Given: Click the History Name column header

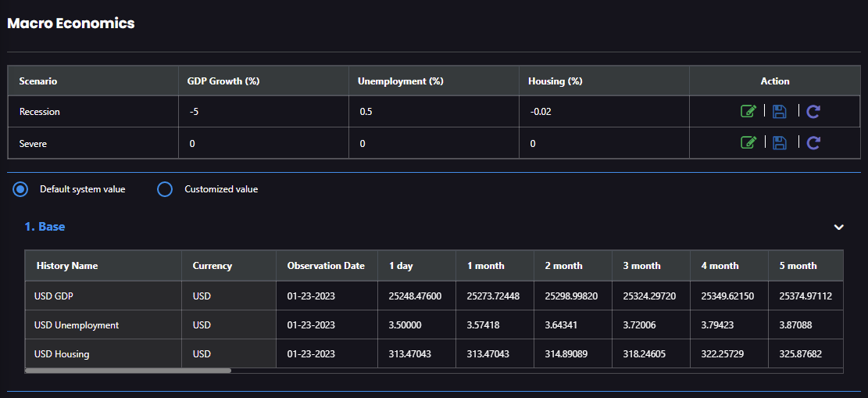Looking at the screenshot, I should 67,266.
